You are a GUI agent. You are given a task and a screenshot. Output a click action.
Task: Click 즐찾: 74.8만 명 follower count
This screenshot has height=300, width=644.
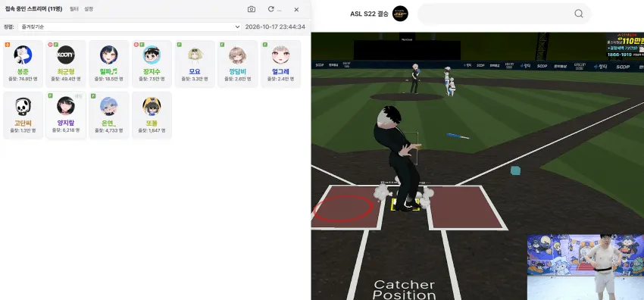click(23, 79)
